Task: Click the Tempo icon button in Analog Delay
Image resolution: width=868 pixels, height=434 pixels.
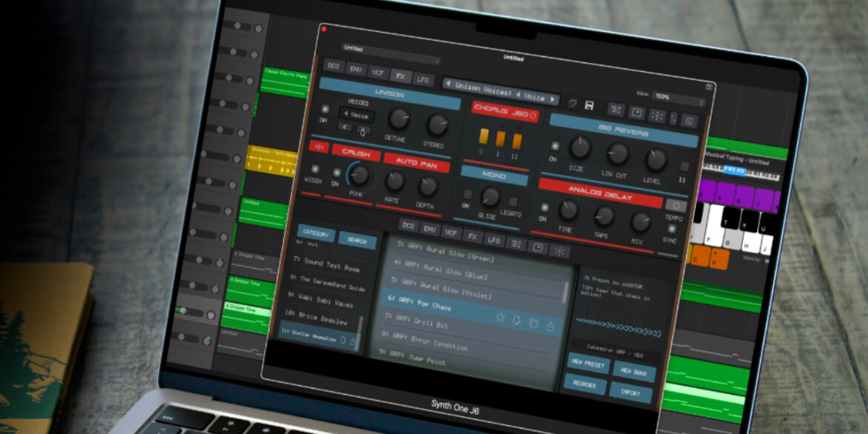Action: click(x=676, y=206)
